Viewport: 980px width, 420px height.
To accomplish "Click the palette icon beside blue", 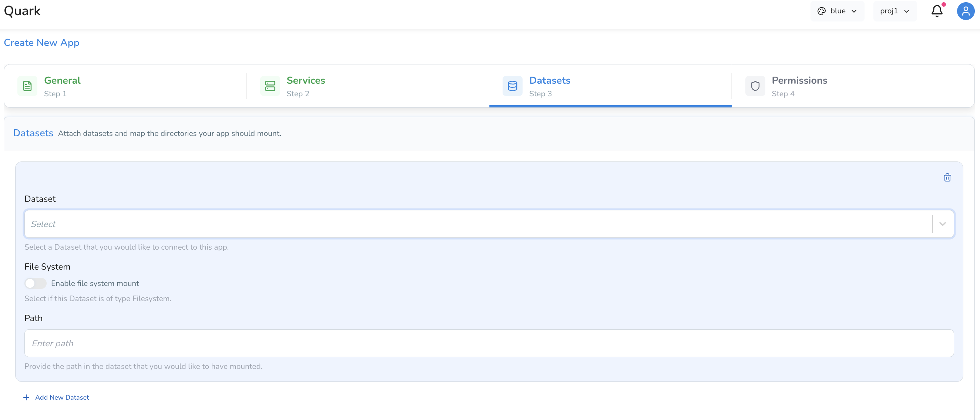I will 821,11.
